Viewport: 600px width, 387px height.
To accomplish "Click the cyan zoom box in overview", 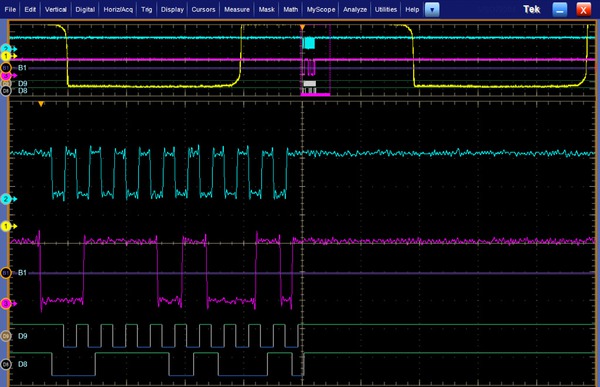I will 309,43.
